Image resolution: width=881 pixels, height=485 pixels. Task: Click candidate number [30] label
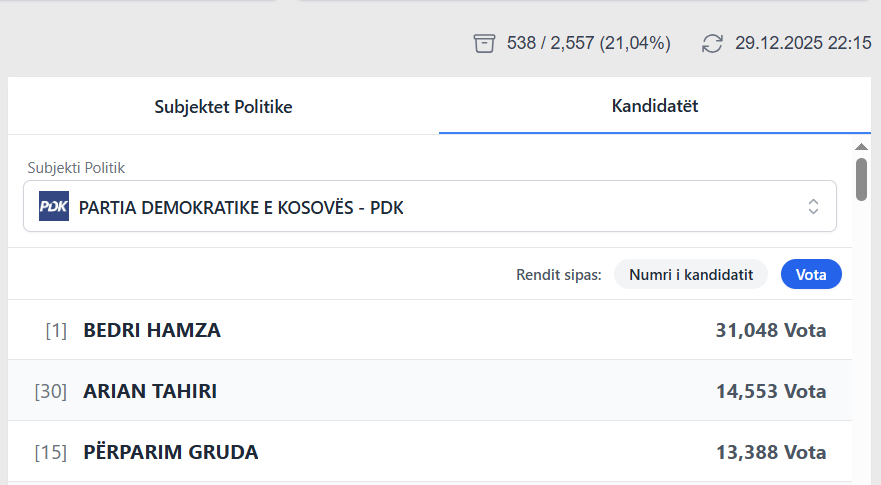pyautogui.click(x=50, y=391)
